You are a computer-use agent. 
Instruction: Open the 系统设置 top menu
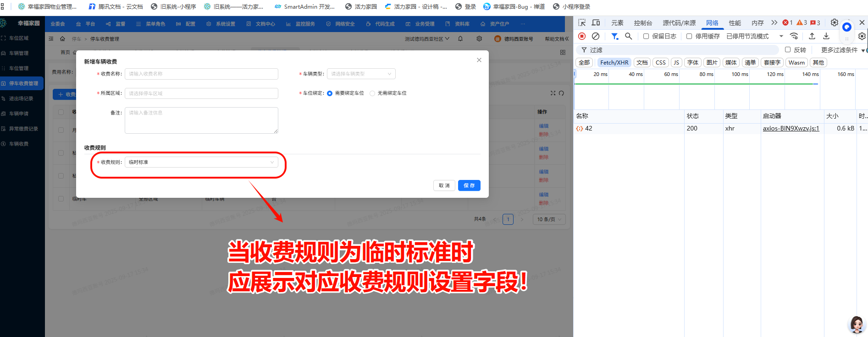click(x=221, y=24)
